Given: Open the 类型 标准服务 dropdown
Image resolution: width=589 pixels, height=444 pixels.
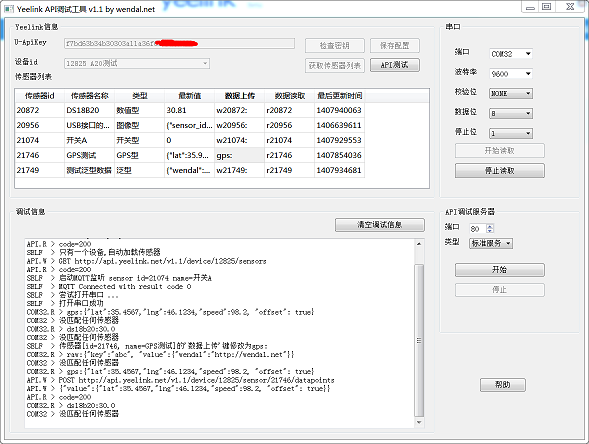Looking at the screenshot, I should pos(491,243).
